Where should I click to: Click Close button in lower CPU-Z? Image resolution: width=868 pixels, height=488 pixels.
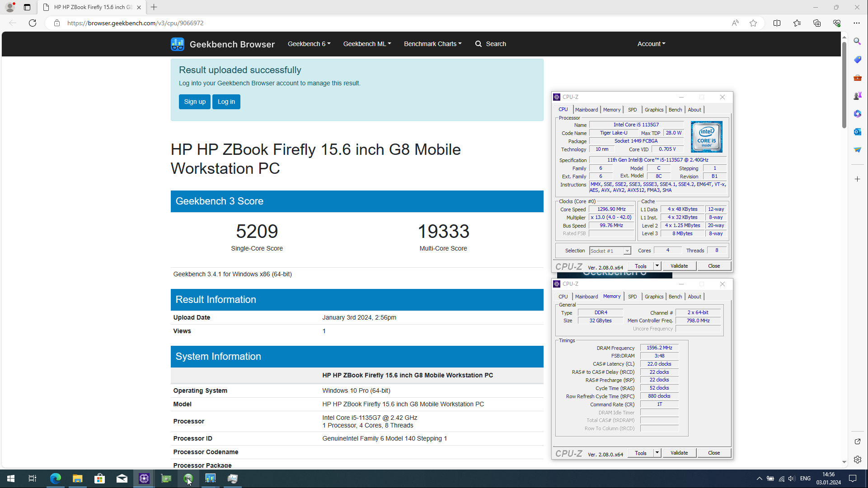click(714, 453)
